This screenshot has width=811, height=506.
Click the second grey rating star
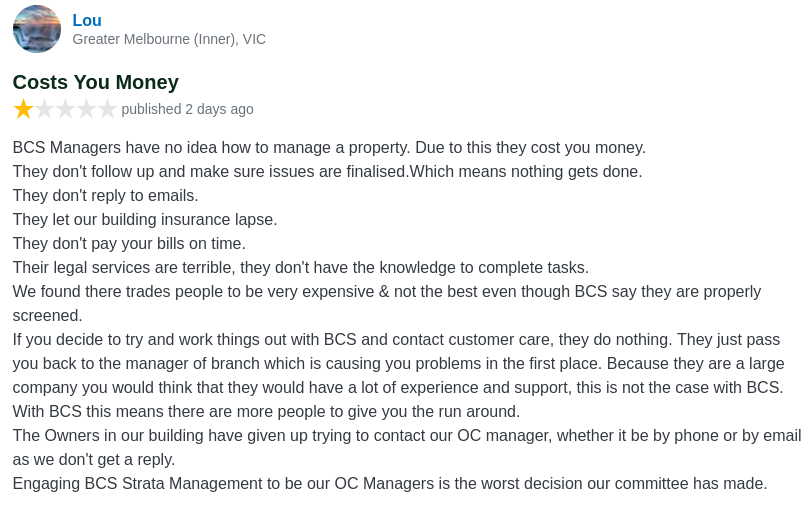[44, 109]
